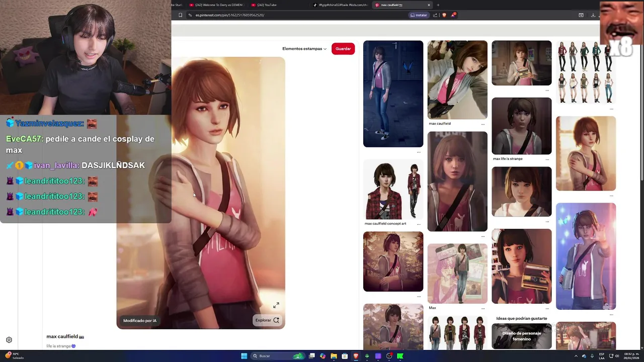Open the settings gear icon
Viewport: 644px width, 362px height.
(9, 340)
